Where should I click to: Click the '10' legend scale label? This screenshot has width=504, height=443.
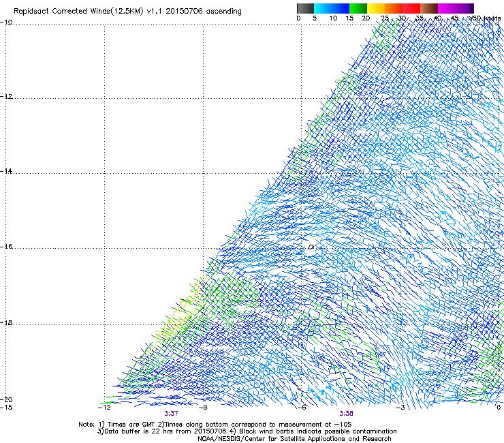tap(333, 18)
